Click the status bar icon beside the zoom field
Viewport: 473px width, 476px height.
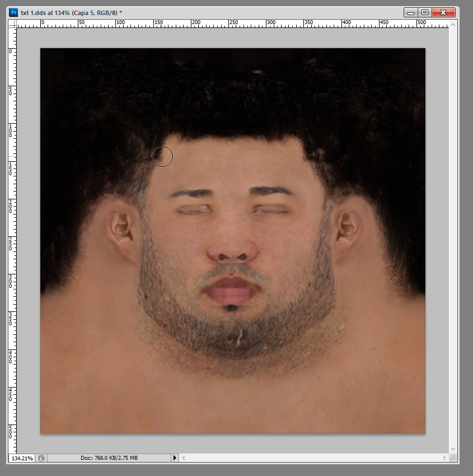coord(41,458)
